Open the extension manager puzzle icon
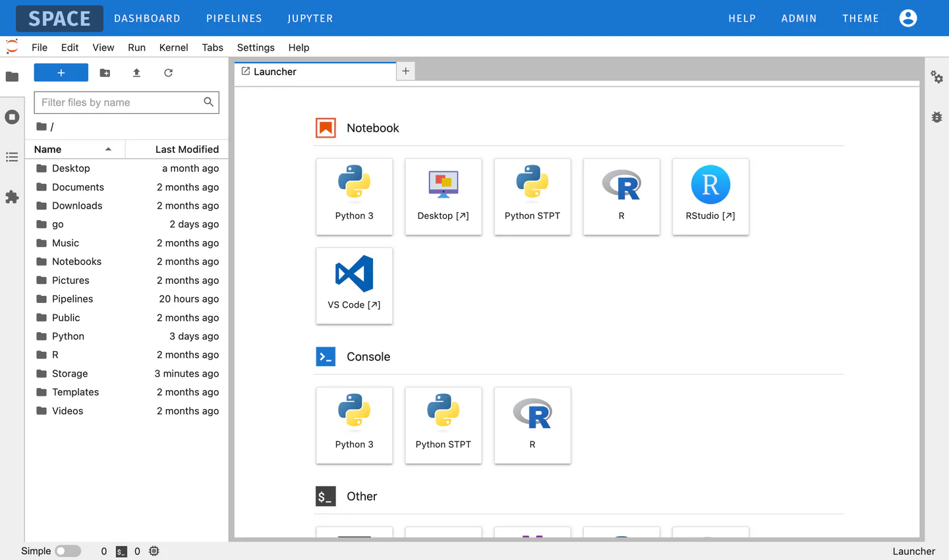Viewport: 949px width, 560px height. [x=12, y=197]
